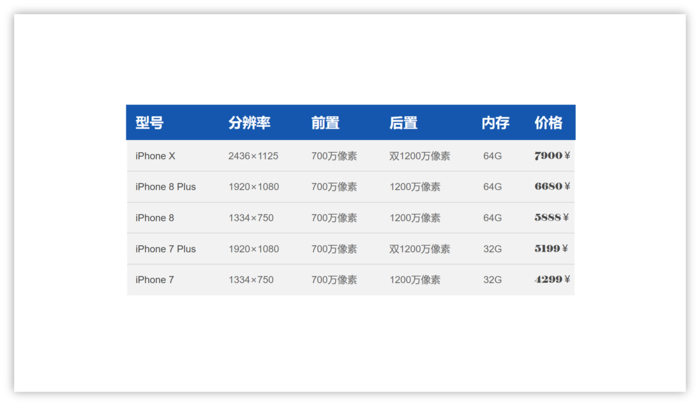
Task: Click the 价格 column header
Action: pos(549,123)
